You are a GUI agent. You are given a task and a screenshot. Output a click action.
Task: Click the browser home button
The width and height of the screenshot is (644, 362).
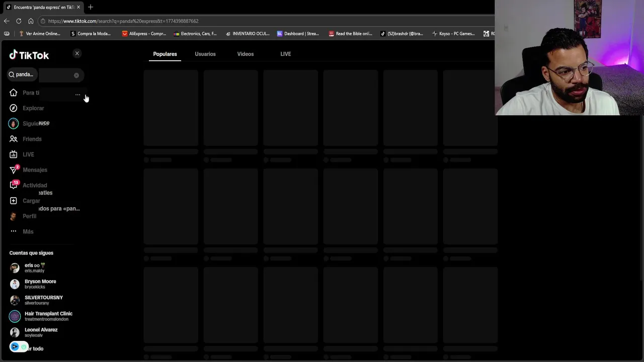[31, 21]
